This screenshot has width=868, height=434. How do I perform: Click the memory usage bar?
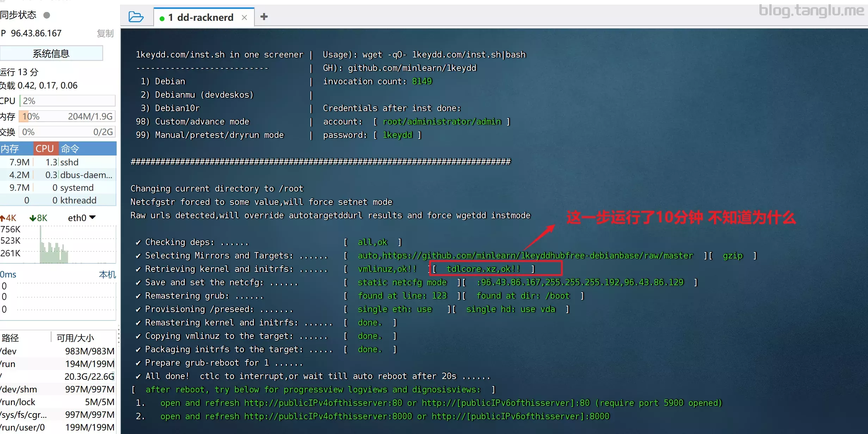point(67,116)
